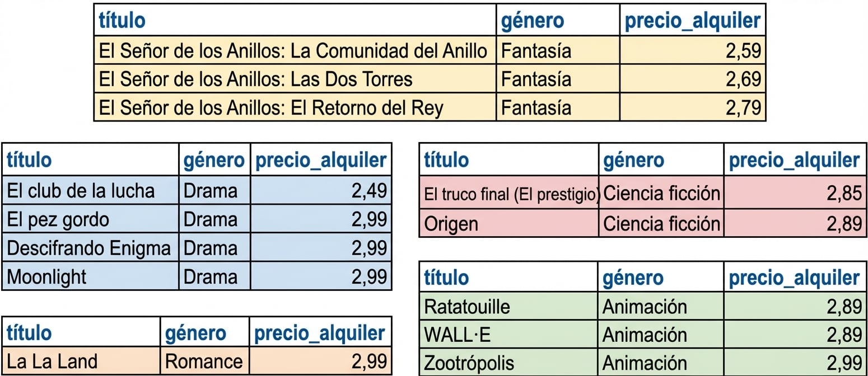Select the Romance genre cell
Image resolution: width=868 pixels, height=376 pixels.
click(x=205, y=361)
